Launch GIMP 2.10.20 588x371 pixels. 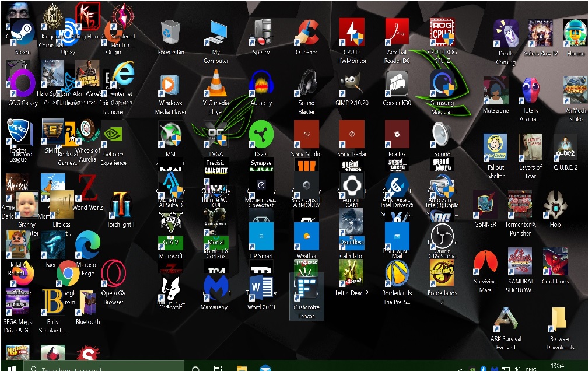[352, 83]
